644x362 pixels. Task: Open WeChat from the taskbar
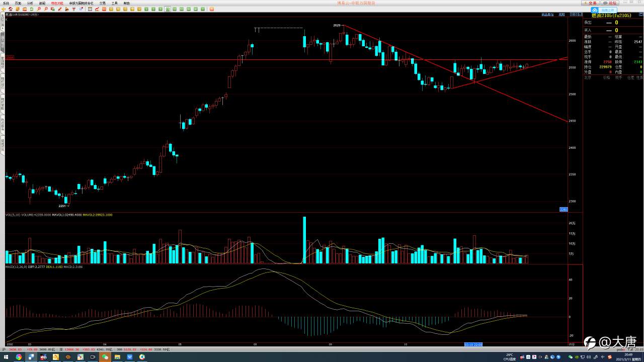(x=105, y=357)
